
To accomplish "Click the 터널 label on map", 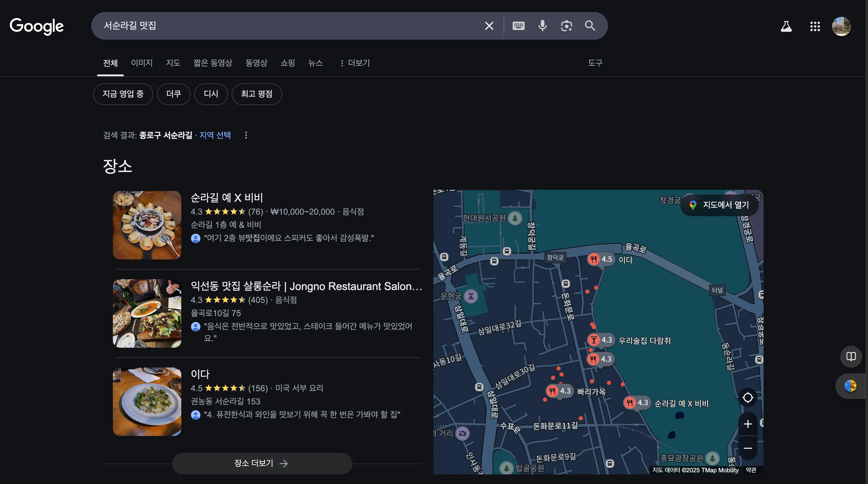I will 717,290.
